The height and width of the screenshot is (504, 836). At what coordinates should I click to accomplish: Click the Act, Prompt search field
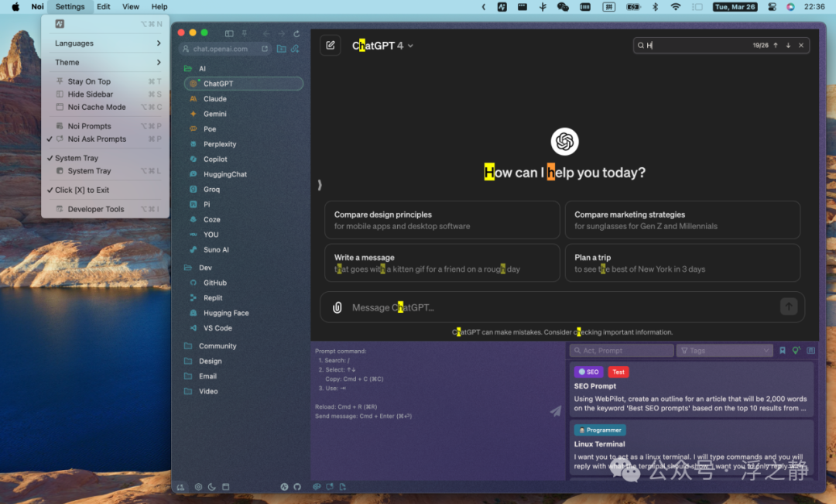tap(622, 351)
